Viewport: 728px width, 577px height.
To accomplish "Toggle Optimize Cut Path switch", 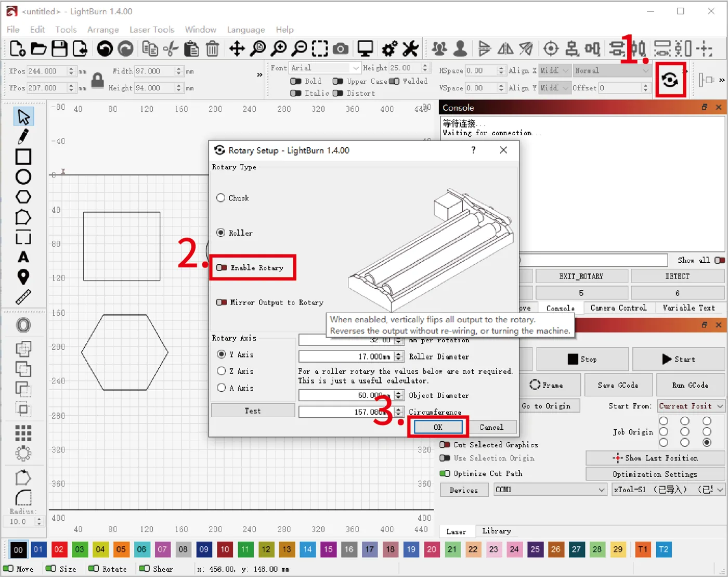I will point(445,473).
